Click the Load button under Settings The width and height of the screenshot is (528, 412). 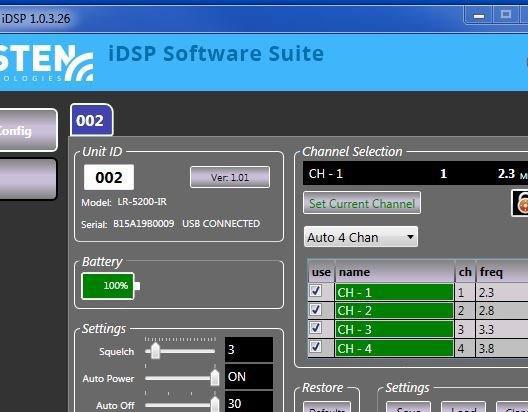[463, 407]
